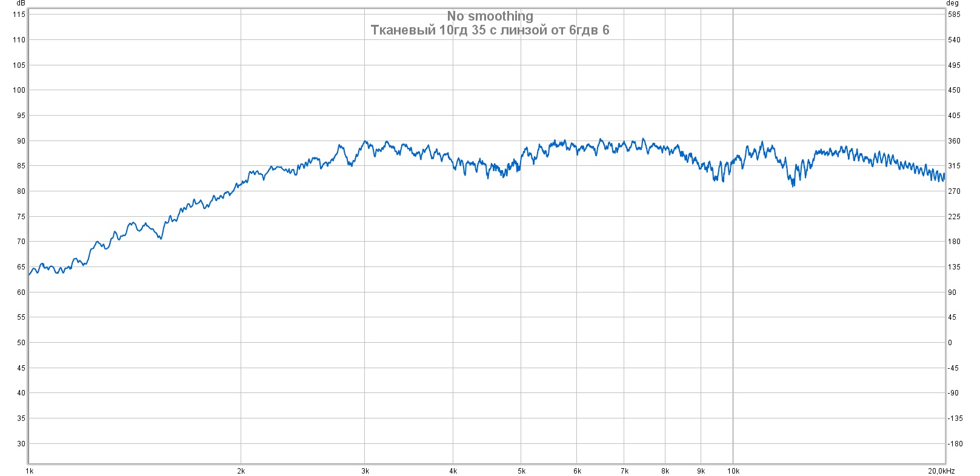
Task: Click the "dB" axis unit label
Action: click(21, 4)
